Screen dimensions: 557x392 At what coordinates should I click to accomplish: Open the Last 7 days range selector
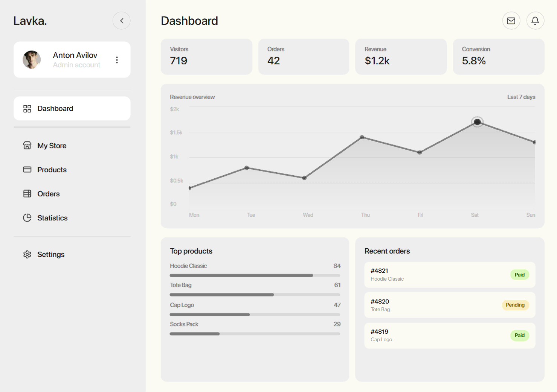tap(521, 97)
